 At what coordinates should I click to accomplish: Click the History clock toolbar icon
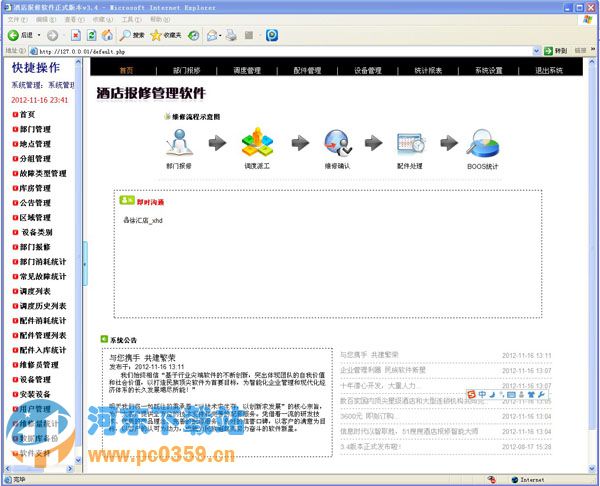pyautogui.click(x=194, y=36)
